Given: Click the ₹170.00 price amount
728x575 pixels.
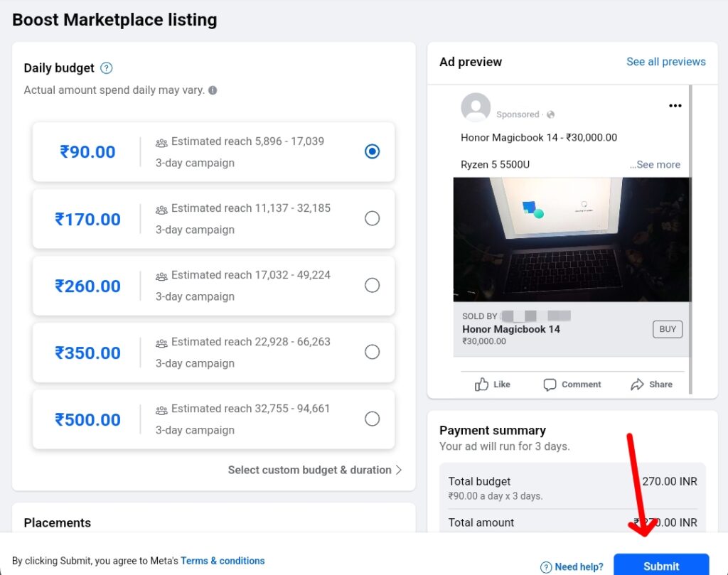Looking at the screenshot, I should point(87,219).
